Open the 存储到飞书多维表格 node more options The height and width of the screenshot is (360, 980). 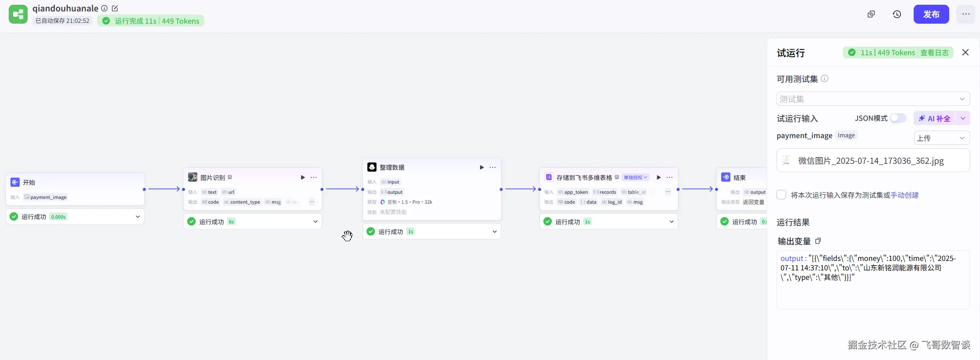[670, 178]
